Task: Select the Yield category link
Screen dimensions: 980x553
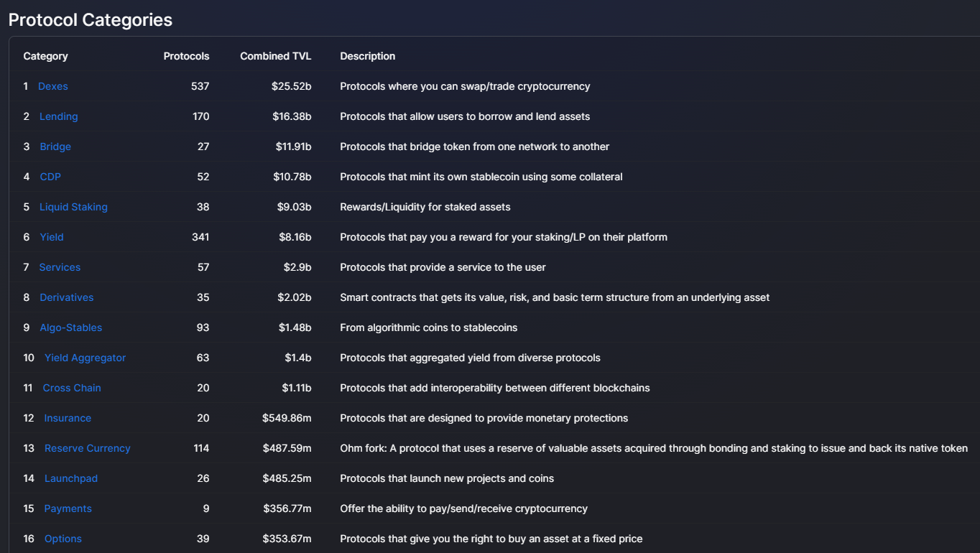Action: (x=52, y=237)
